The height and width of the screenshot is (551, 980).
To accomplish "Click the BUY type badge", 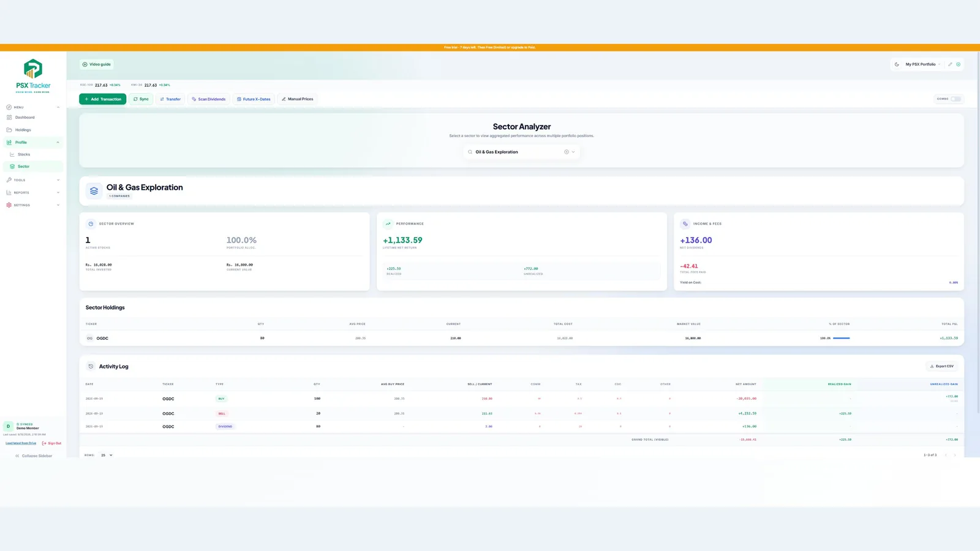I will [221, 399].
